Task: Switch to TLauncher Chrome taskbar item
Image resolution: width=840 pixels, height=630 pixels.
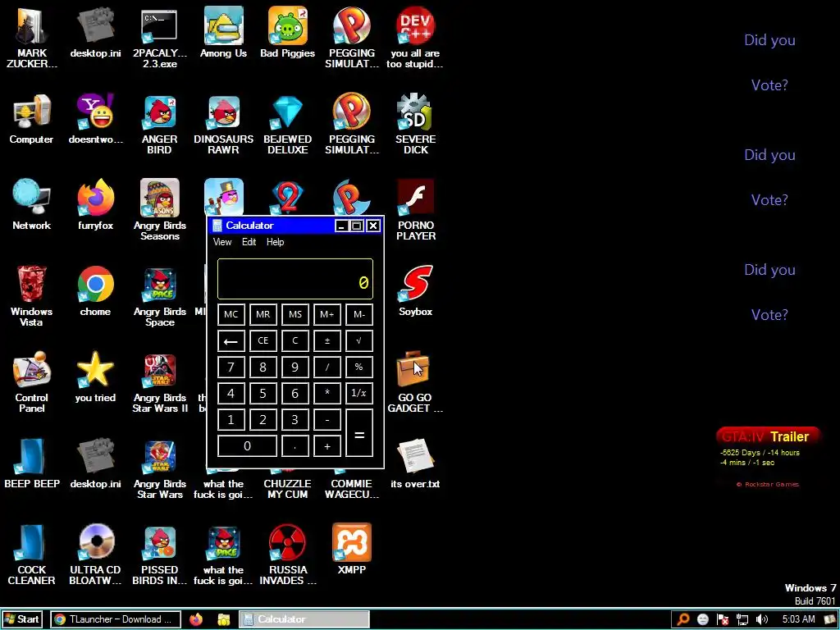Action: click(x=116, y=619)
